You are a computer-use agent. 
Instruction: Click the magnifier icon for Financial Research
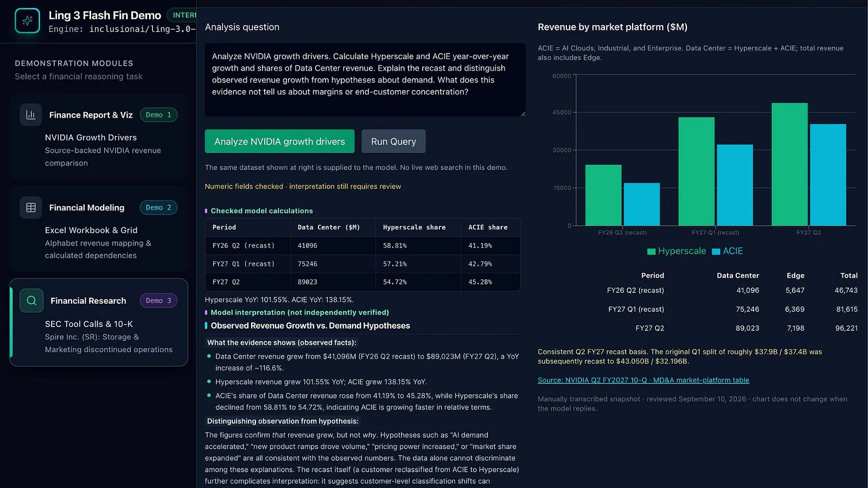(31, 300)
